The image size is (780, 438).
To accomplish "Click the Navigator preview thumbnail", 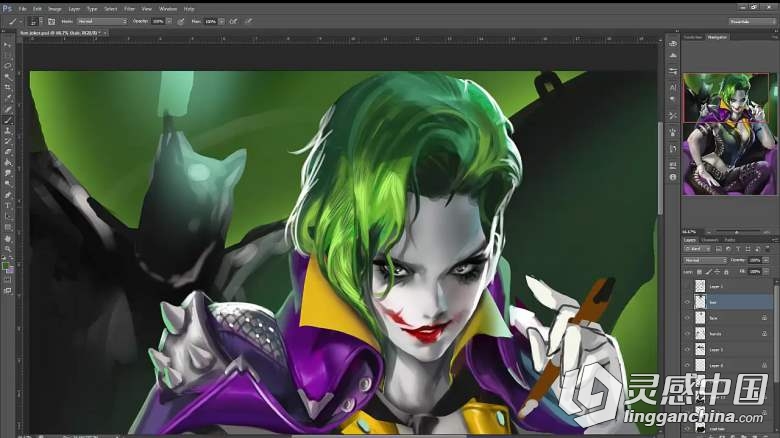I will click(x=729, y=134).
